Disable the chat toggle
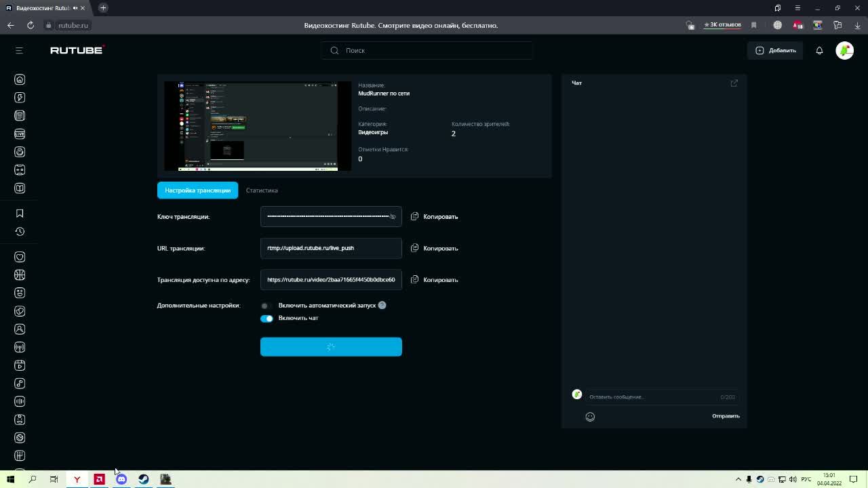 pos(267,319)
